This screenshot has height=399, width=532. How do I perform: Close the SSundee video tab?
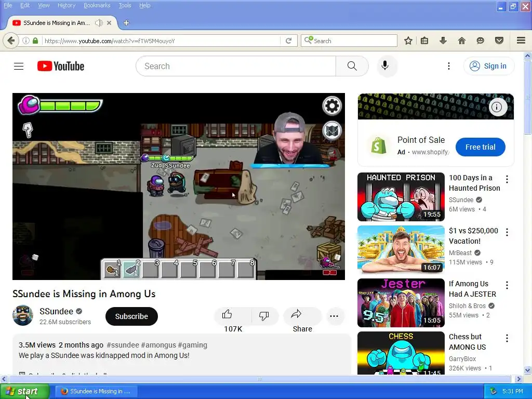pos(109,23)
